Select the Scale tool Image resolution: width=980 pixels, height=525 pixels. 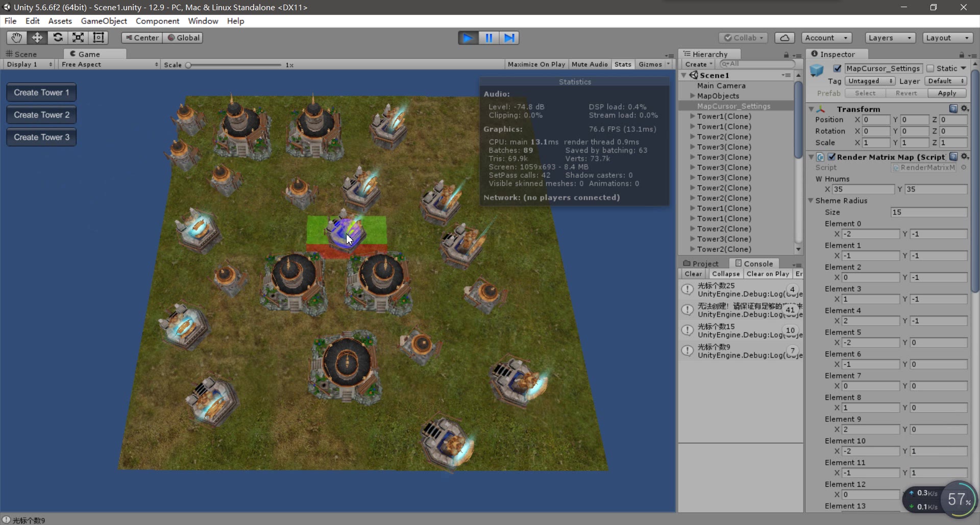click(x=78, y=37)
